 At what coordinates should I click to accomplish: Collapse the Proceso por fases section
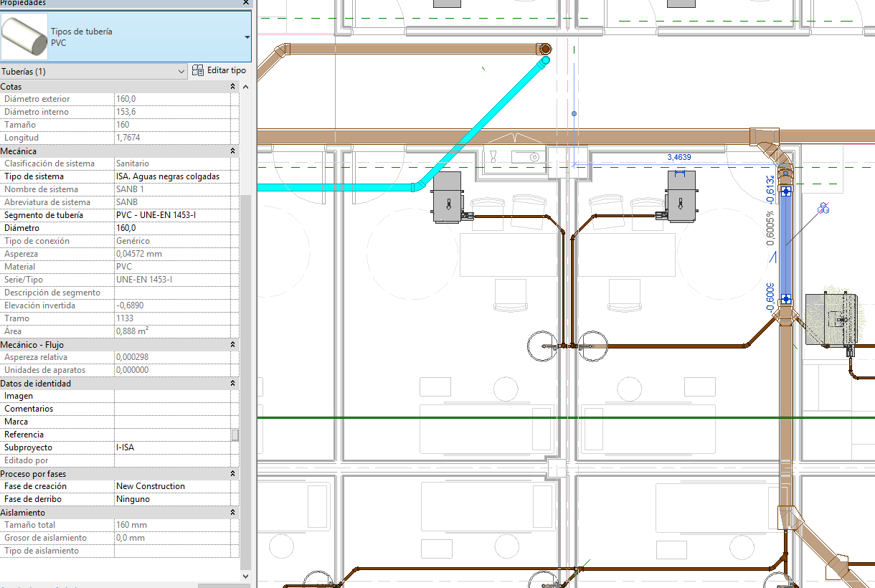(x=231, y=473)
